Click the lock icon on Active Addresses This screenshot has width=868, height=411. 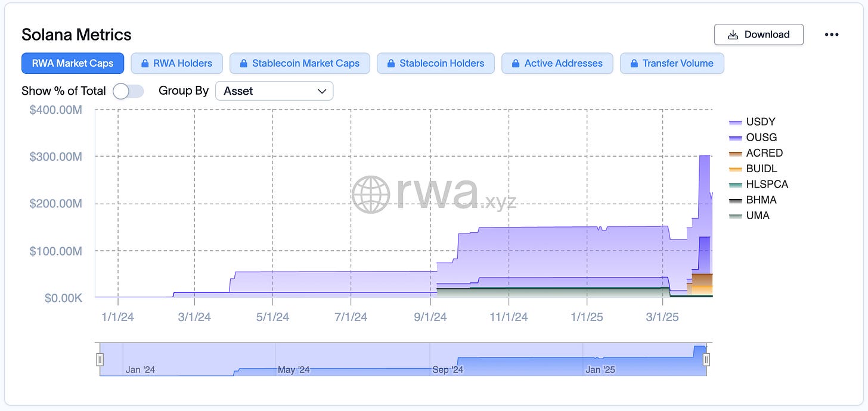pos(515,63)
